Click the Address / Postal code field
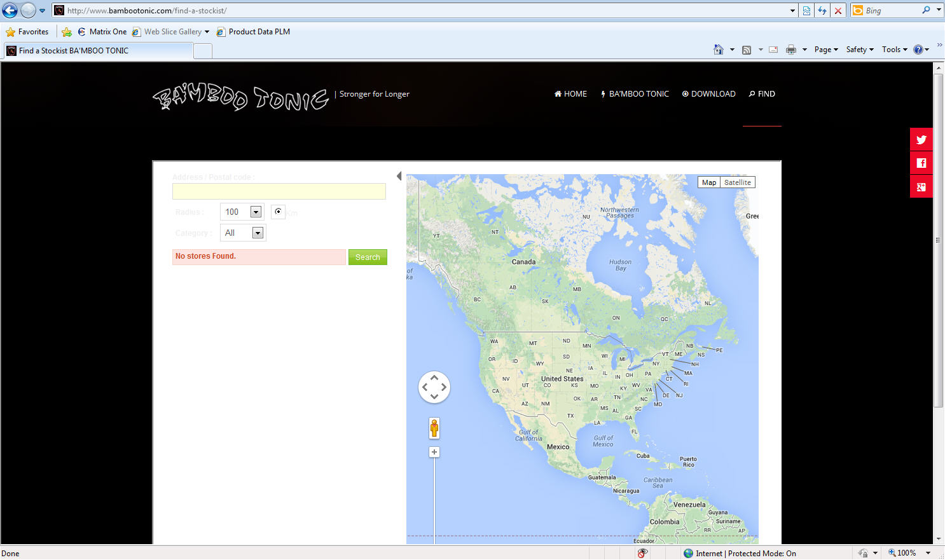Viewport: 945px width, 560px height. coord(279,191)
